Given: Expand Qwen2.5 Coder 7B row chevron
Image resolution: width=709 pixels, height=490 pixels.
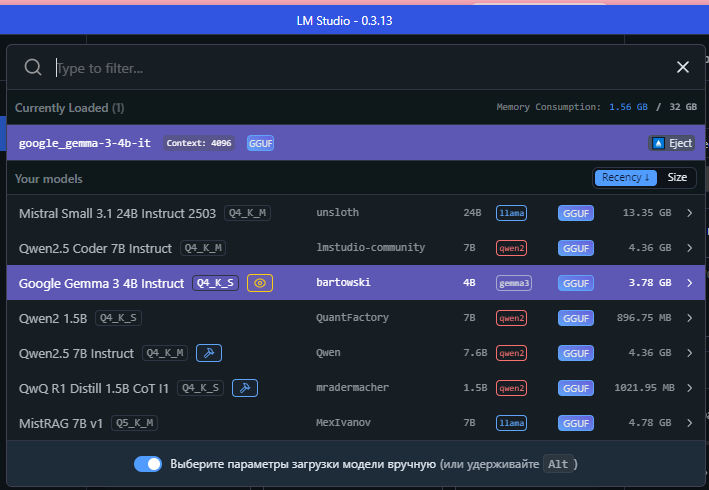Looking at the screenshot, I should tap(689, 248).
